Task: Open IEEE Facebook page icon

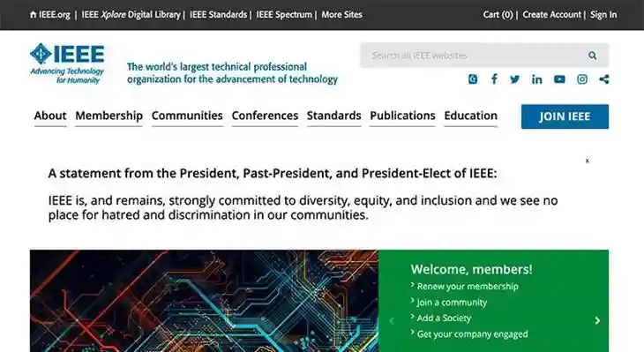Action: pos(494,79)
